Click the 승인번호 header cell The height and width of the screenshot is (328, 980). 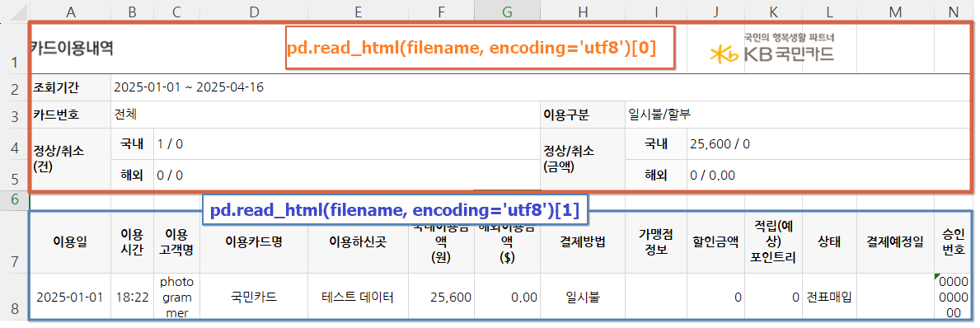coord(953,242)
